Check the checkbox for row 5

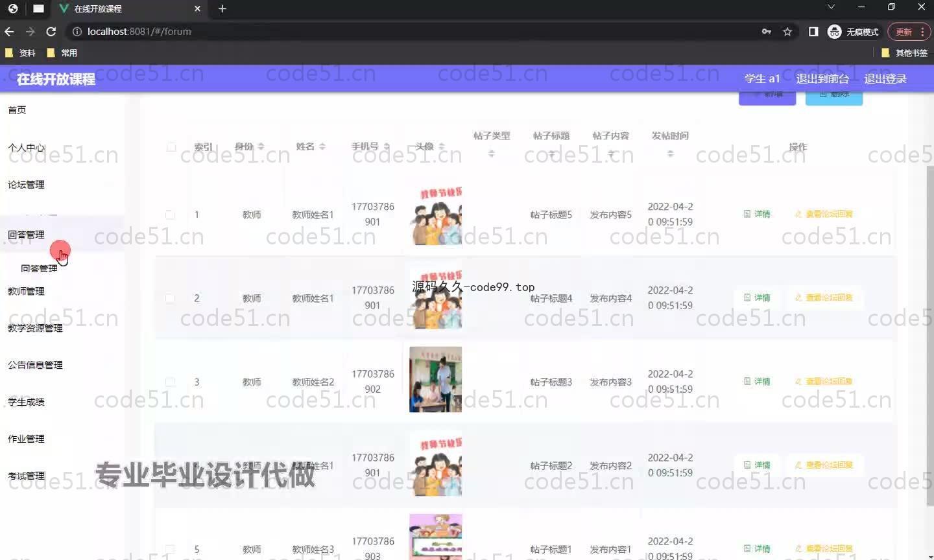point(170,549)
